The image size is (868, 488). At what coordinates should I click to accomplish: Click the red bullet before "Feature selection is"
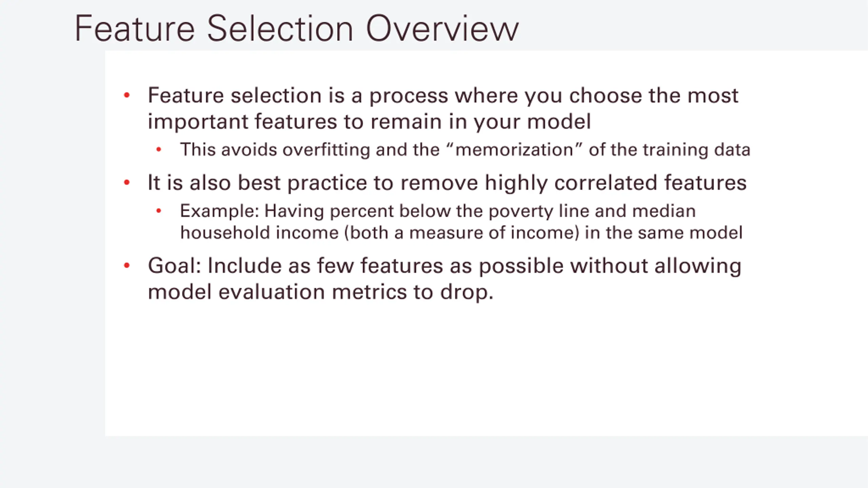click(x=127, y=95)
